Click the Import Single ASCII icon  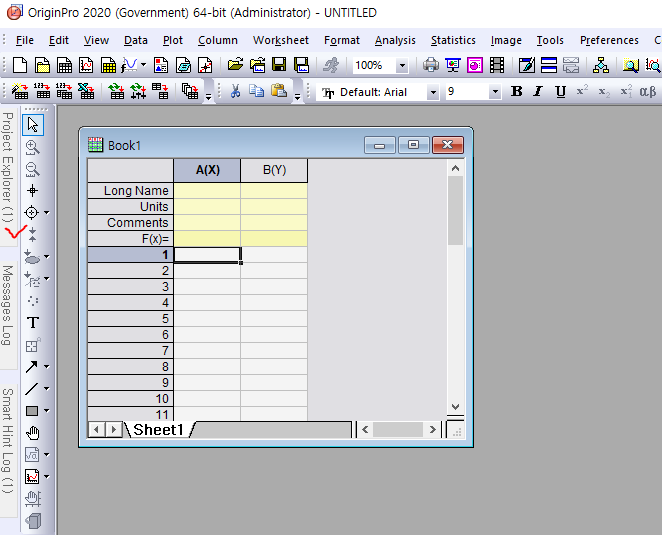[43, 91]
